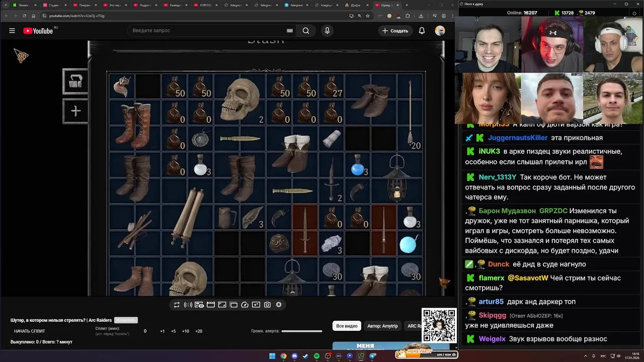Click the split minutes value 0

point(145,331)
